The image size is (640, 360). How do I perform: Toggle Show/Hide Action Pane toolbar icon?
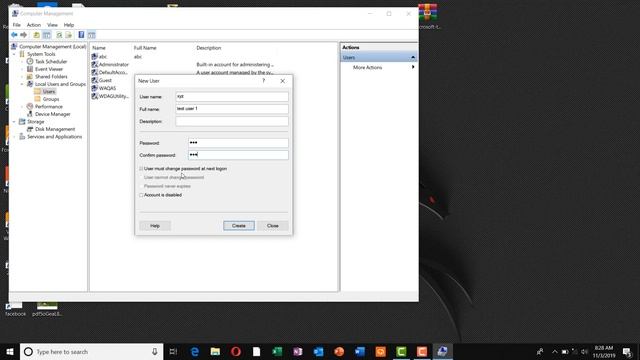[x=91, y=35]
